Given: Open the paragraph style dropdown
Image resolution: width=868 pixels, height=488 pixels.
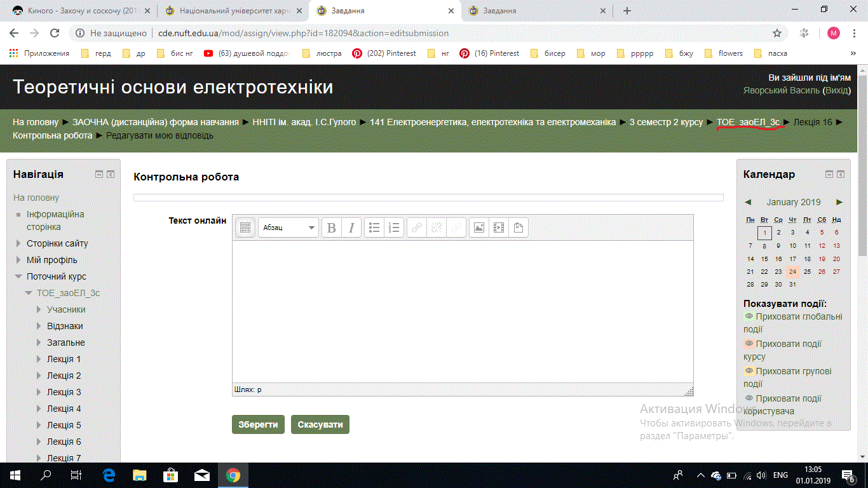Looking at the screenshot, I should coord(288,227).
